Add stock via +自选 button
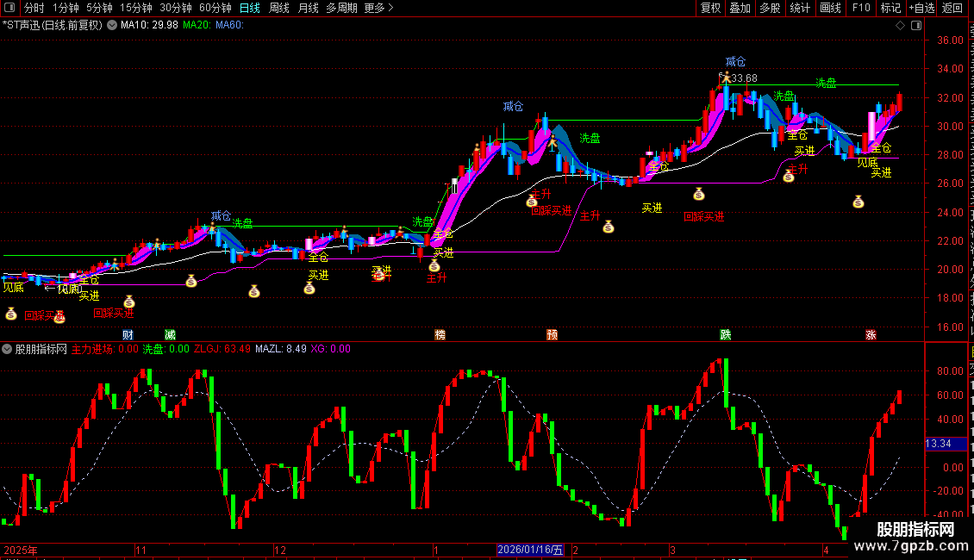Viewport: 974px width, 560px height. point(921,8)
